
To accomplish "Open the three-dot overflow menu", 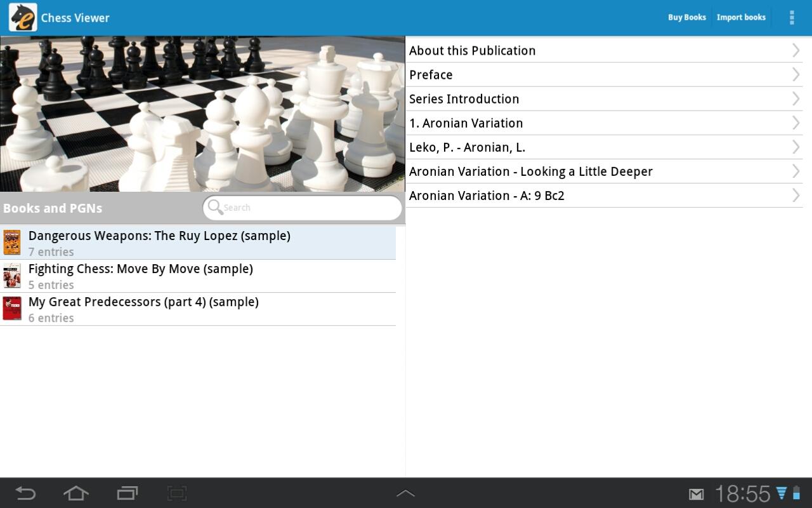I will click(792, 17).
